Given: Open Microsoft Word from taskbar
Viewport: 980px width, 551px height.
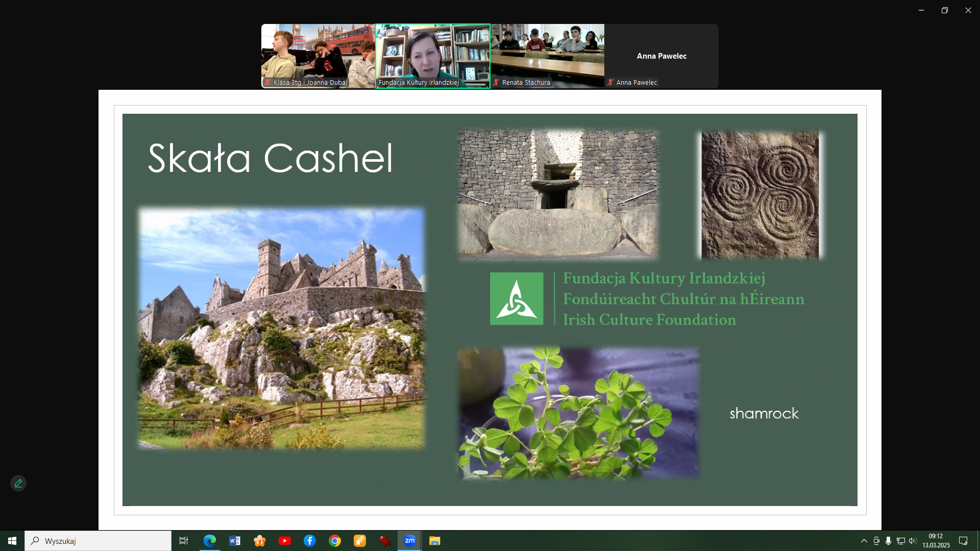Looking at the screenshot, I should (235, 541).
